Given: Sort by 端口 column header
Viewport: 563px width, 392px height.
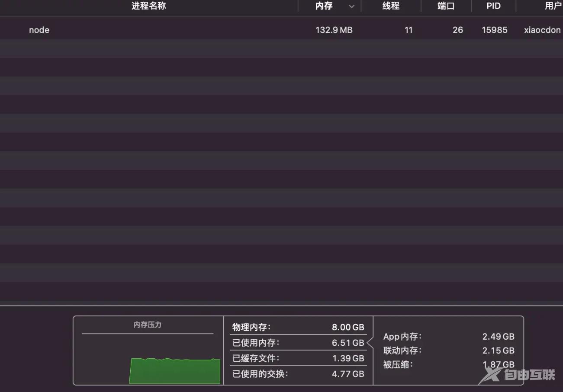Looking at the screenshot, I should tap(446, 6).
